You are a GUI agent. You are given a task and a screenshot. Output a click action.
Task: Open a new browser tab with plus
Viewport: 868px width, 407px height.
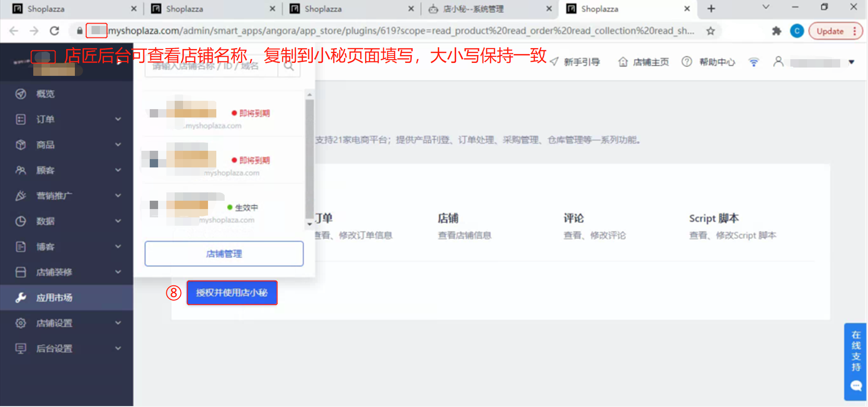[x=711, y=9]
